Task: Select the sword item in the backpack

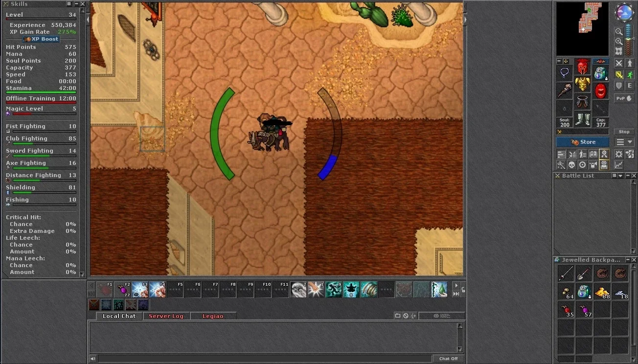Action: (x=566, y=273)
